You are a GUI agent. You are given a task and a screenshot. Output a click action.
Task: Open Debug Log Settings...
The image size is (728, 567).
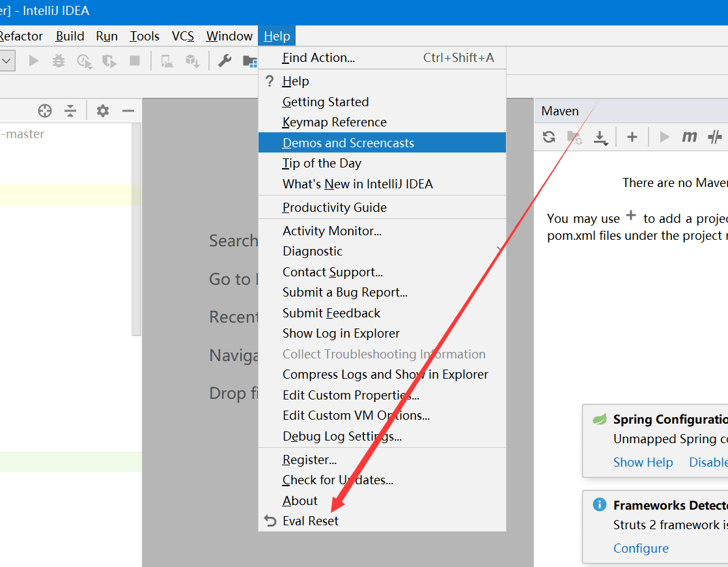382,436
